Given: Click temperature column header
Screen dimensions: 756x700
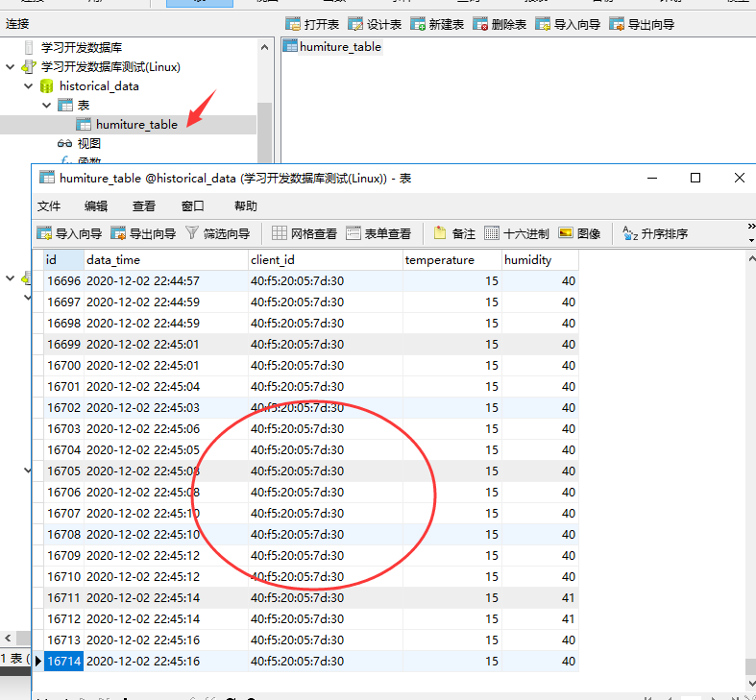Looking at the screenshot, I should point(452,260).
